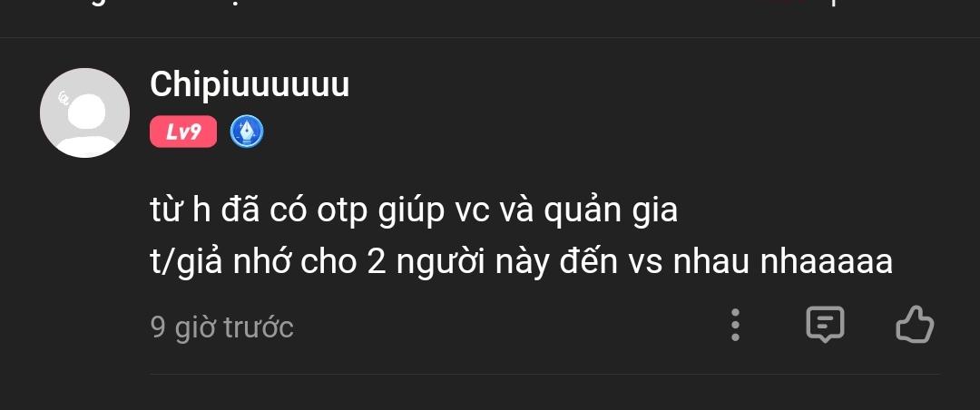Tap the pink Lv9 level badge
The height and width of the screenshot is (410, 980).
coord(183,132)
